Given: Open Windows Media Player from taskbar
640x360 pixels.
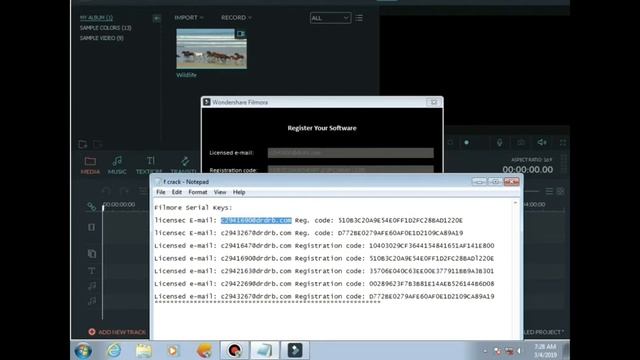Looking at the screenshot, I should (x=173, y=351).
